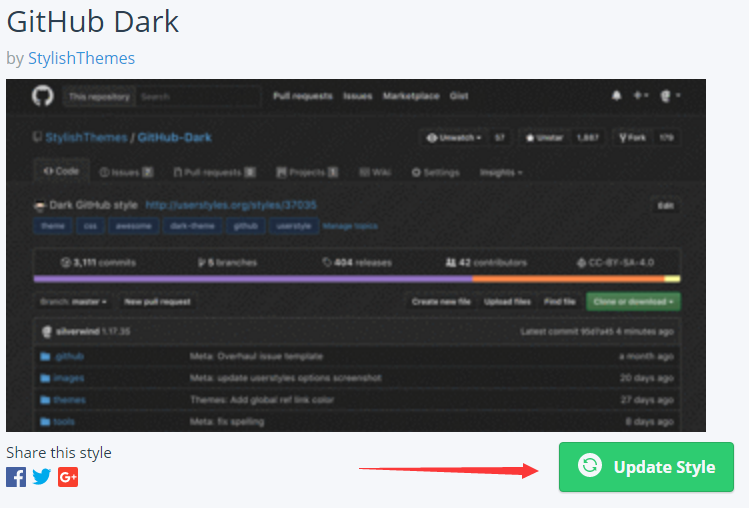The height and width of the screenshot is (508, 749).
Task: Click the Update Style button
Action: [646, 467]
